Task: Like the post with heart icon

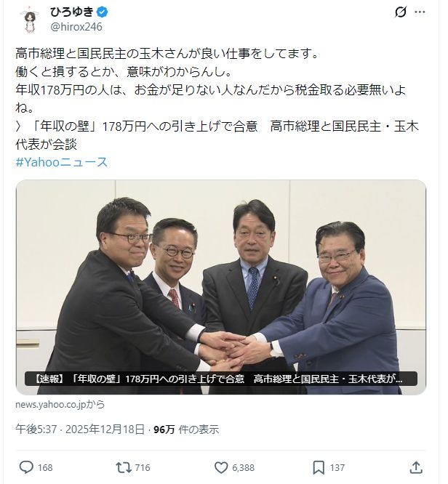Action: coord(221,467)
